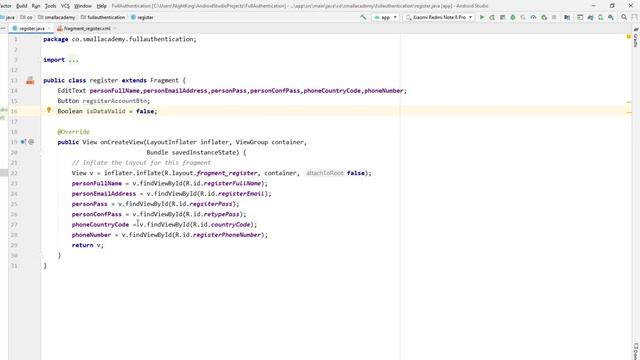
Task: Start debugging with the bug icon
Action: (x=513, y=17)
